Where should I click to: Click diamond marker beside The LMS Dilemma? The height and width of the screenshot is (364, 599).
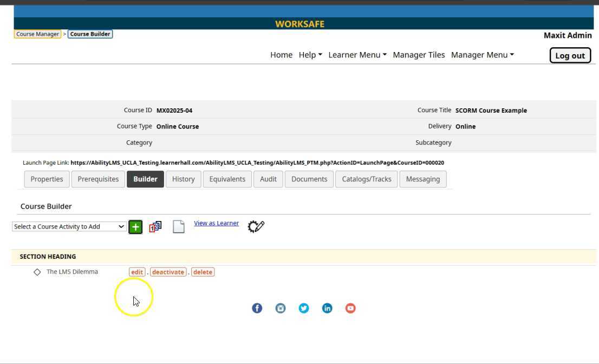(x=37, y=272)
